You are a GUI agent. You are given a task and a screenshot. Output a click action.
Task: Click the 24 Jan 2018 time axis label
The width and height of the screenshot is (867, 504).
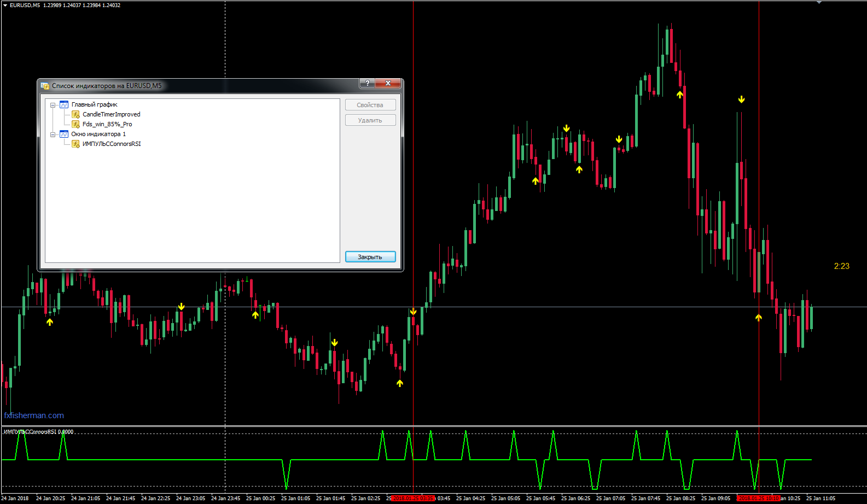click(15, 499)
